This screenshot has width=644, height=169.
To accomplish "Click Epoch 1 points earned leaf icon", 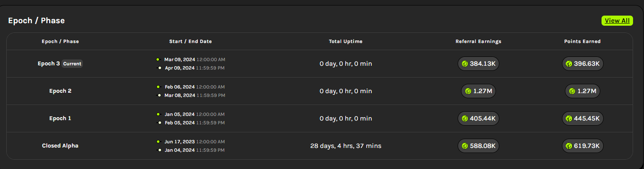I will point(569,118).
